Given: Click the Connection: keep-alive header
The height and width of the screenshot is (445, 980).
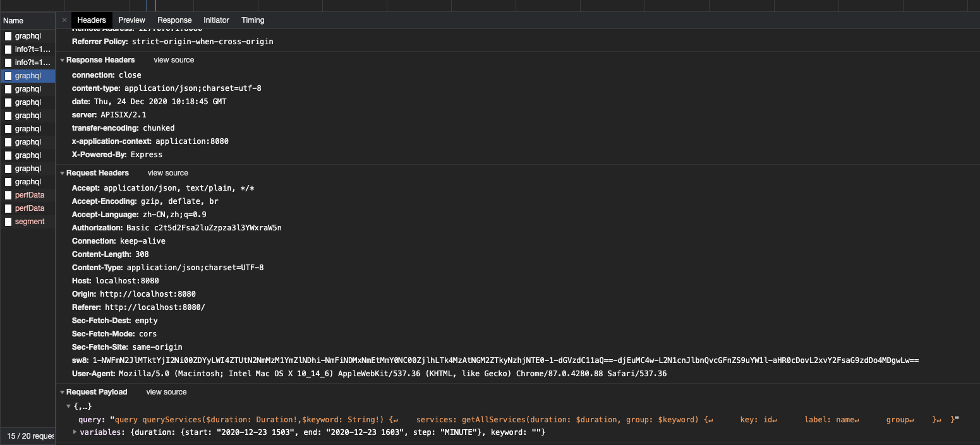Looking at the screenshot, I should click(119, 241).
